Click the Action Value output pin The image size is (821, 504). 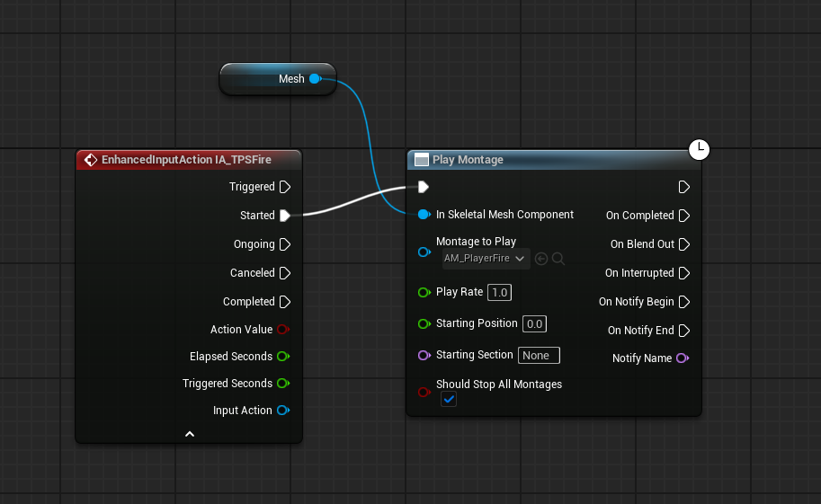point(283,329)
